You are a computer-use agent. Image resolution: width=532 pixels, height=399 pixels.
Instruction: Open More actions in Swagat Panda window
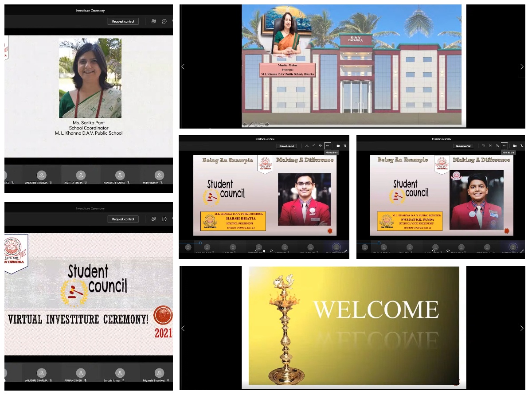(504, 146)
